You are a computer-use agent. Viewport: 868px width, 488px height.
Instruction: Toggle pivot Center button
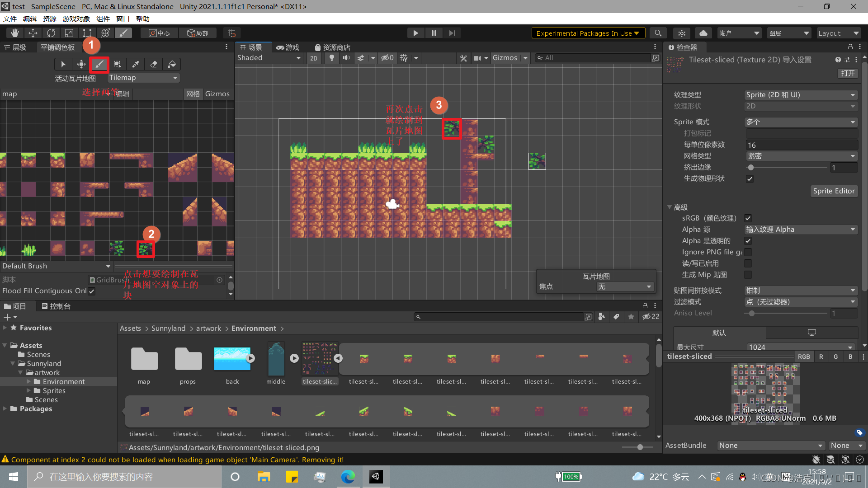[x=159, y=33]
